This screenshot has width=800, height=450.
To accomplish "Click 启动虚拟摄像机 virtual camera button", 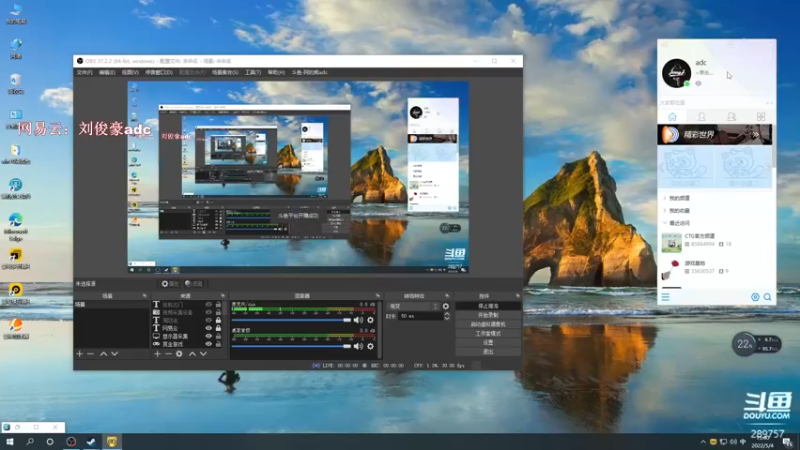I will pyautogui.click(x=488, y=324).
